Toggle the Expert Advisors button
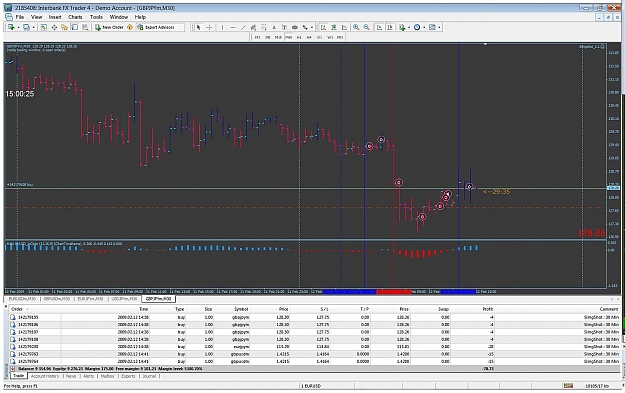This screenshot has width=625, height=393. pos(161,27)
